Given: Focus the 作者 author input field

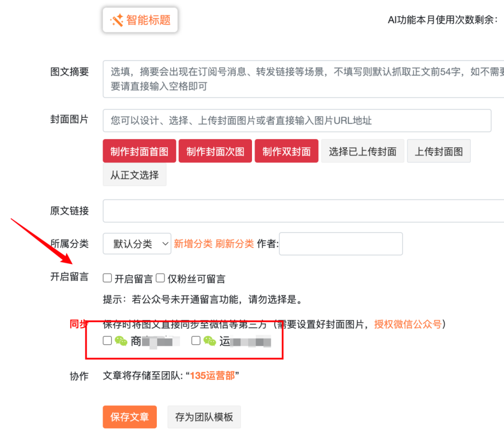Looking at the screenshot, I should (341, 243).
